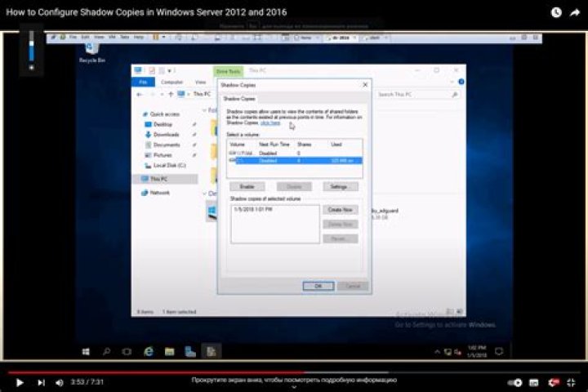Toggle the YouTube autoplay switch
The image size is (588, 392).
(x=514, y=383)
